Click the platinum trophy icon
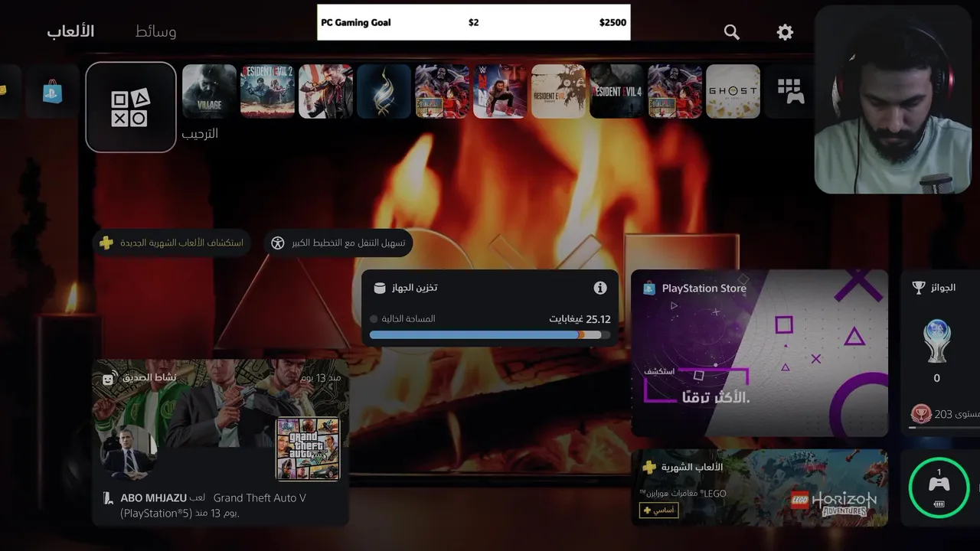The width and height of the screenshot is (980, 551). (x=936, y=341)
